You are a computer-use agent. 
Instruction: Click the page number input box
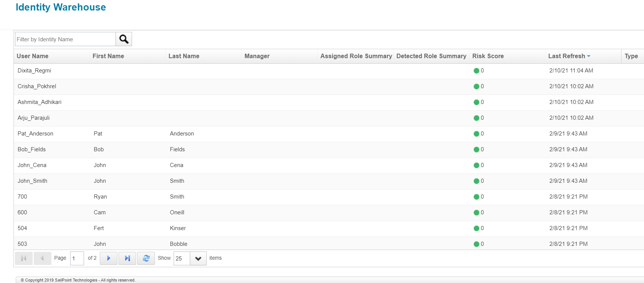pos(77,258)
